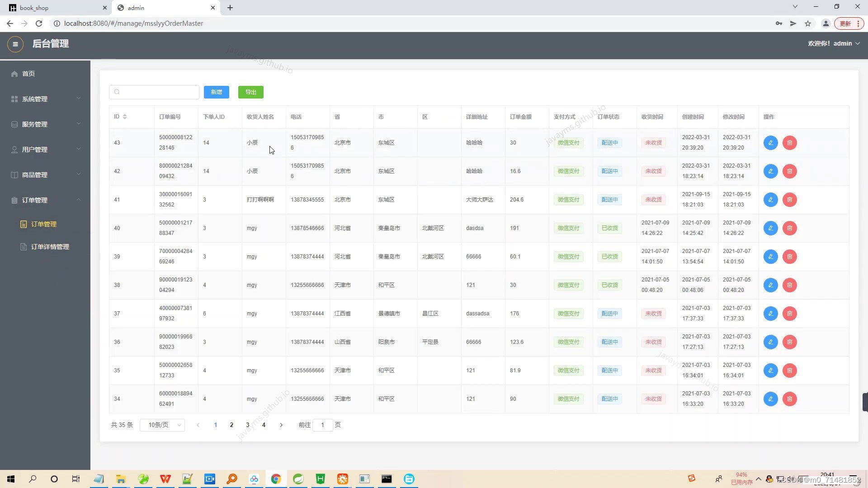
Task: Click browser reload page icon
Action: click(39, 23)
